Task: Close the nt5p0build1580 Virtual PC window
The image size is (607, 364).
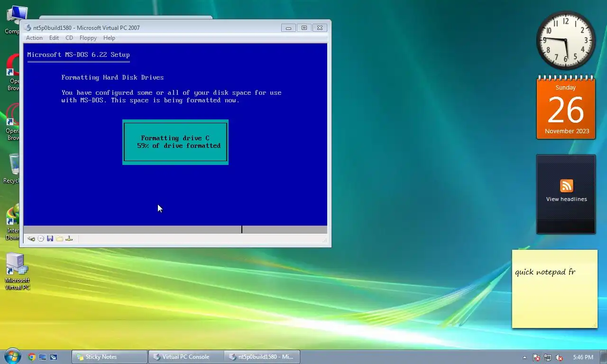Action: (x=320, y=28)
